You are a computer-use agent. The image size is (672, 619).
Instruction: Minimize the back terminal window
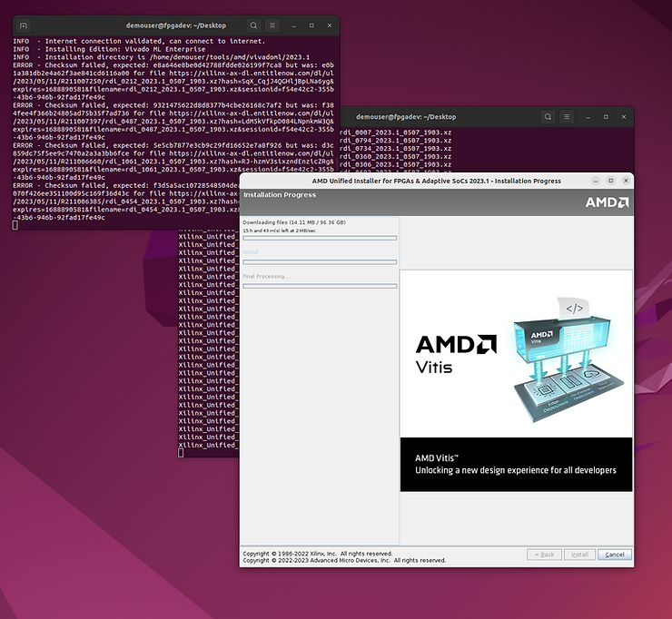pos(588,117)
